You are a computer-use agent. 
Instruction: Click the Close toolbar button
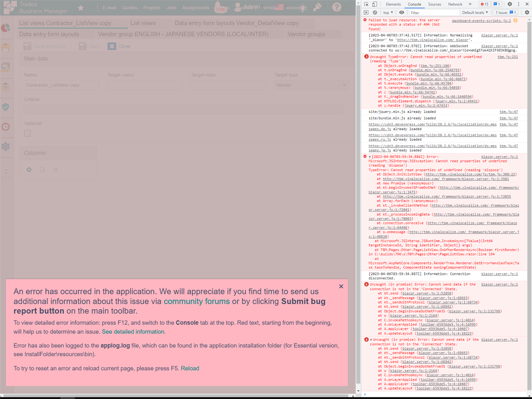tap(119, 46)
